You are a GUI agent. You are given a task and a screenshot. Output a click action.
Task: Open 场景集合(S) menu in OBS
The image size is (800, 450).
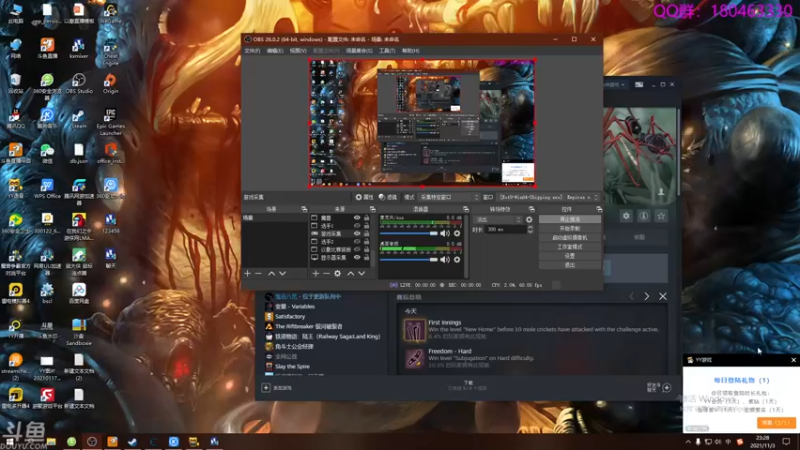coord(359,51)
